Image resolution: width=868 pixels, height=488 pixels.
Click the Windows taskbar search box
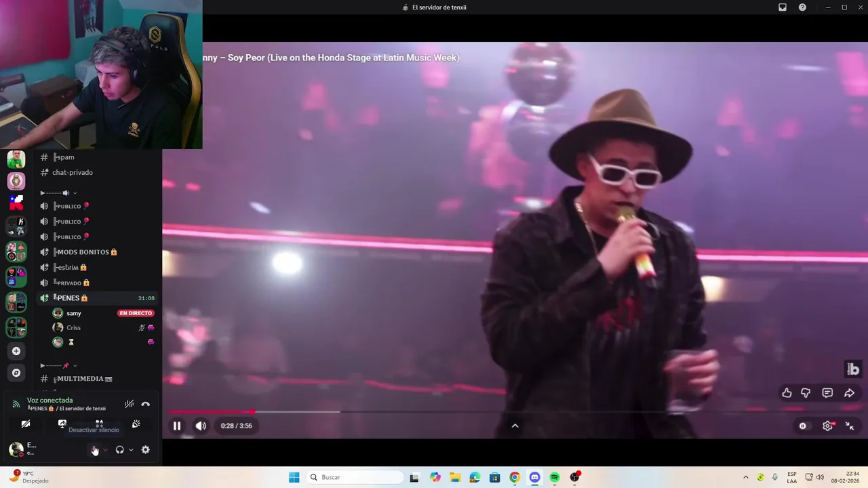pyautogui.click(x=354, y=477)
